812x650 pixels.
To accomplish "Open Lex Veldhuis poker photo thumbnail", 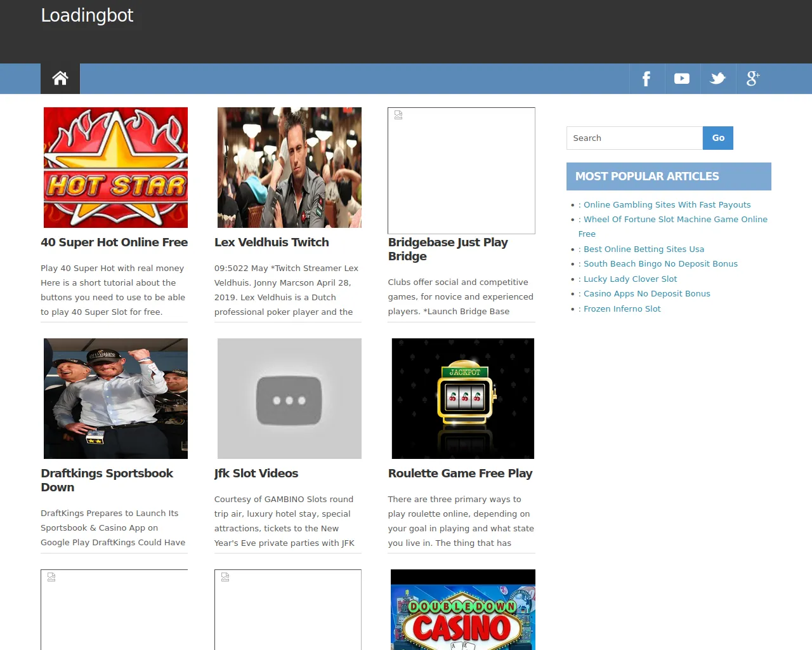I will [289, 168].
